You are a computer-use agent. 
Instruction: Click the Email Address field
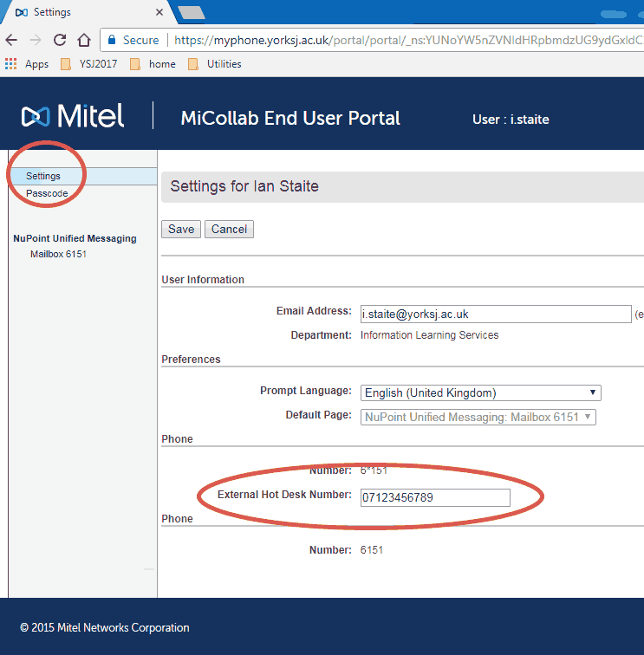495,314
